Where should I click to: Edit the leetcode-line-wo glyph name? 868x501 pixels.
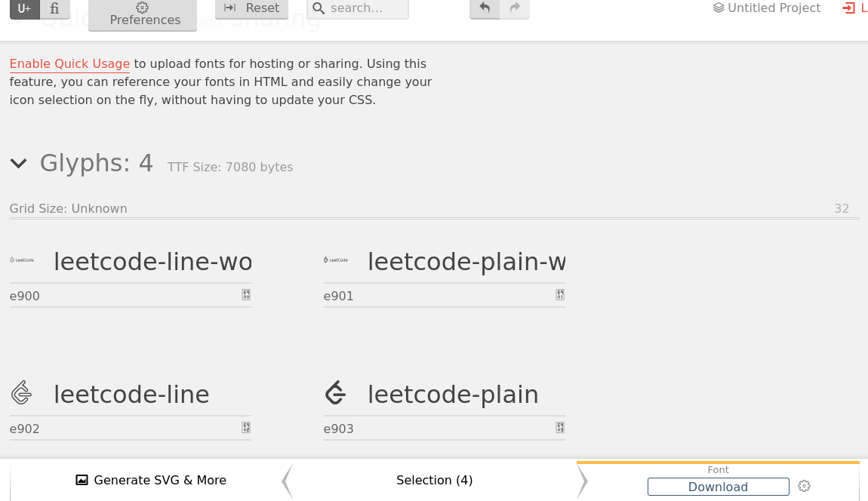[152, 261]
